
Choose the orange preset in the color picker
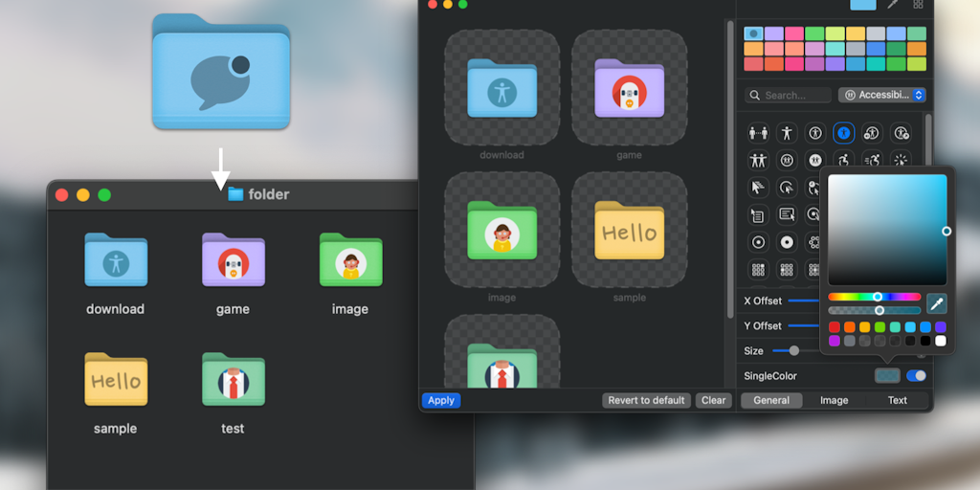[850, 327]
